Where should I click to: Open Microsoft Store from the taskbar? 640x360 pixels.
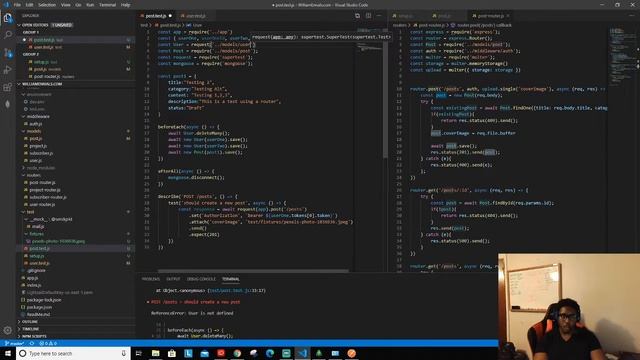click(x=172, y=353)
